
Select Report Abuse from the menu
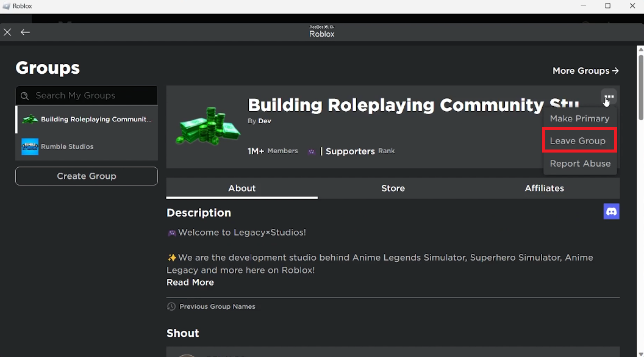(x=579, y=163)
